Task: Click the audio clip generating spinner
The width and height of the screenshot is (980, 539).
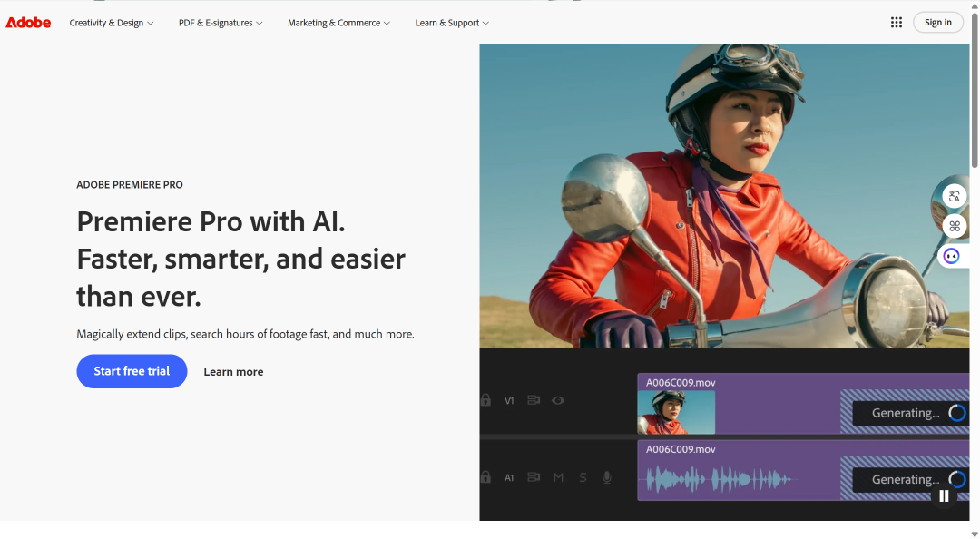Action: 957,480
